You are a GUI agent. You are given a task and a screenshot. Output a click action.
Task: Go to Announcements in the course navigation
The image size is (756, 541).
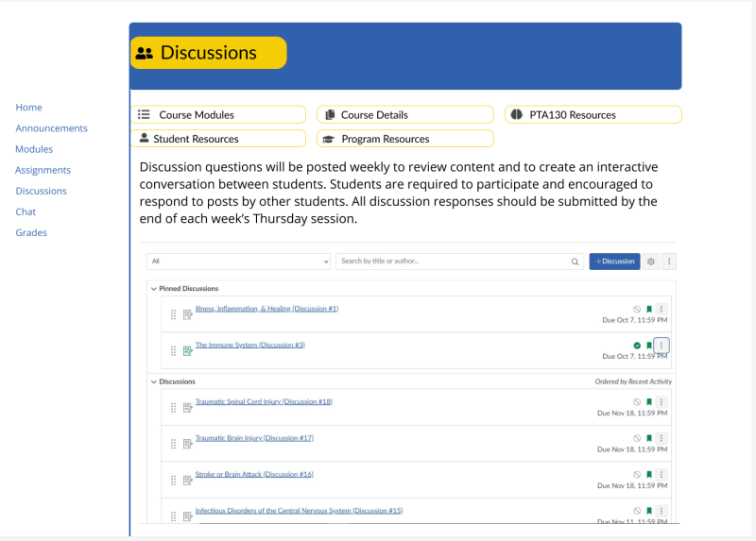tap(51, 128)
